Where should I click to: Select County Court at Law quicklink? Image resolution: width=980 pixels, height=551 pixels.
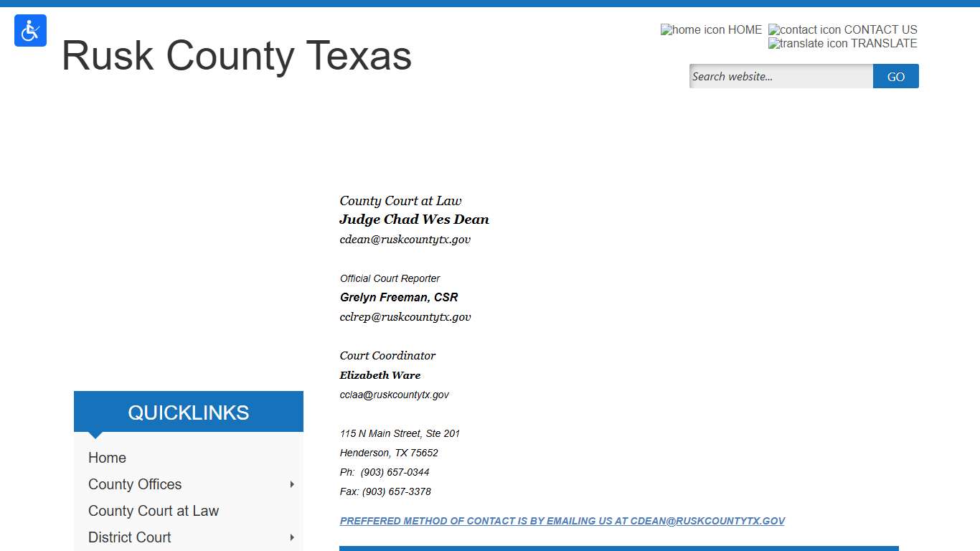point(154,510)
